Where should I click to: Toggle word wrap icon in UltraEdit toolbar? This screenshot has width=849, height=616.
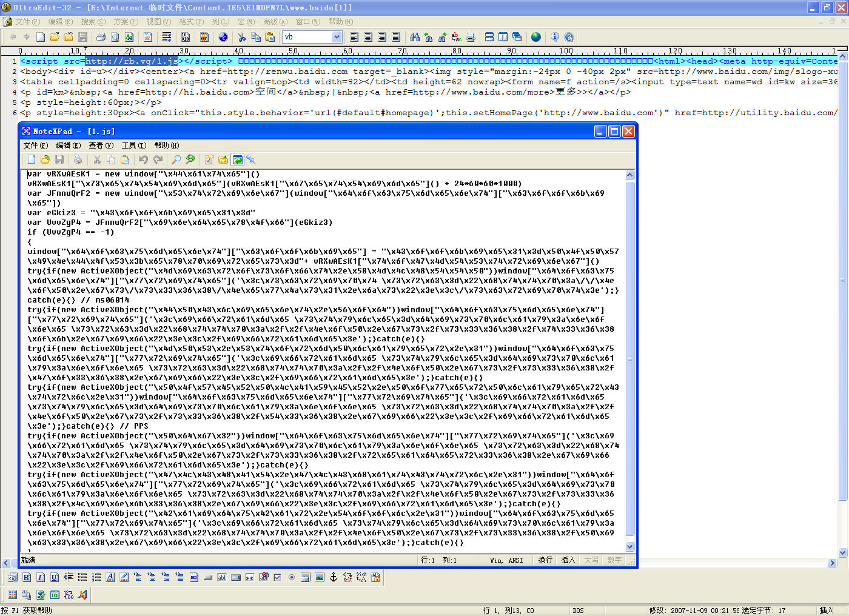(x=166, y=37)
